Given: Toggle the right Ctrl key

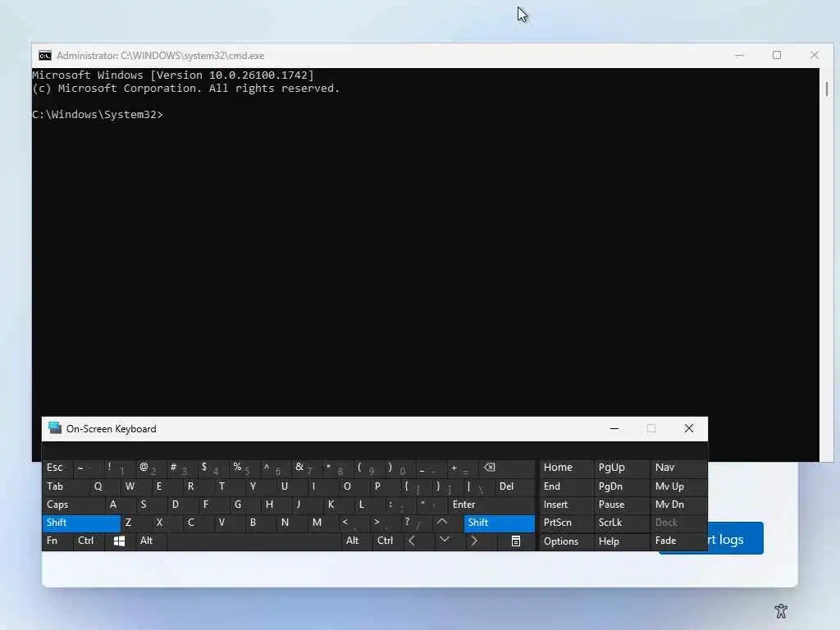Looking at the screenshot, I should click(387, 541).
